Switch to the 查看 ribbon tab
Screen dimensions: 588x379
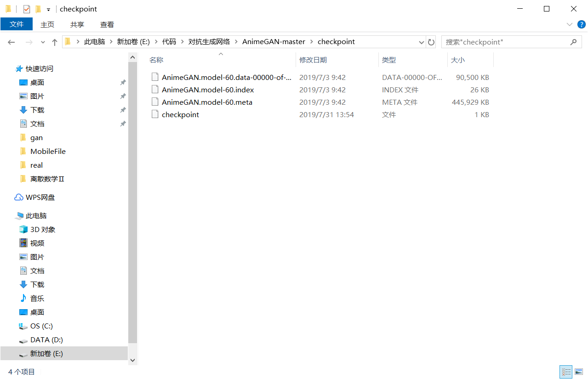(x=107, y=24)
